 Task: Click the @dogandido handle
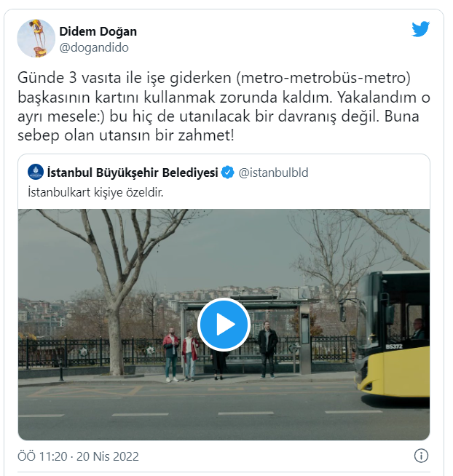[94, 47]
